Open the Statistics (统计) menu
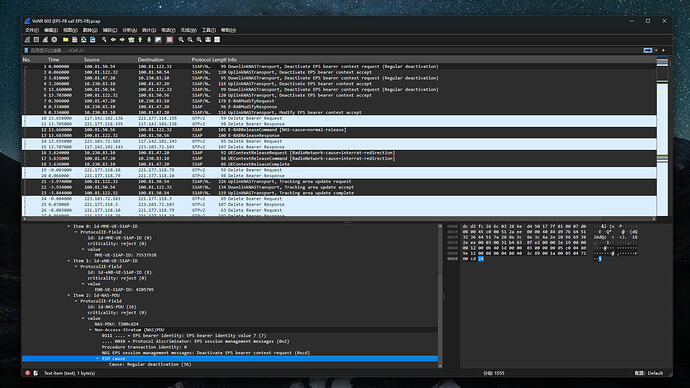Viewport: 690px width, 388px height. coord(149,30)
